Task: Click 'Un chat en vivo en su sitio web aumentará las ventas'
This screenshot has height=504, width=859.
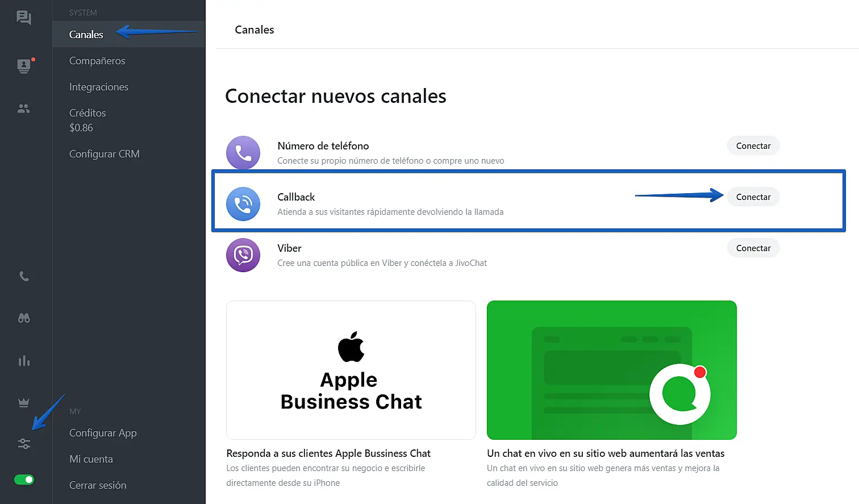Action: point(606,453)
